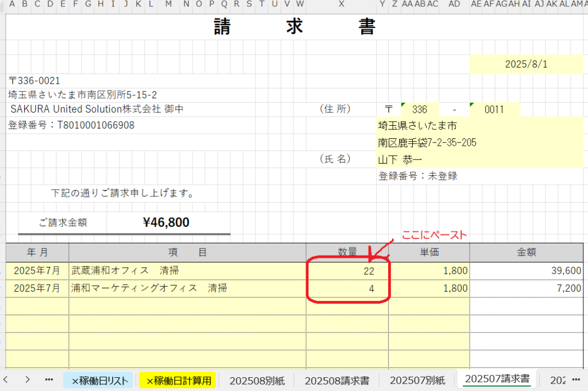Select column AD header

pos(454,4)
